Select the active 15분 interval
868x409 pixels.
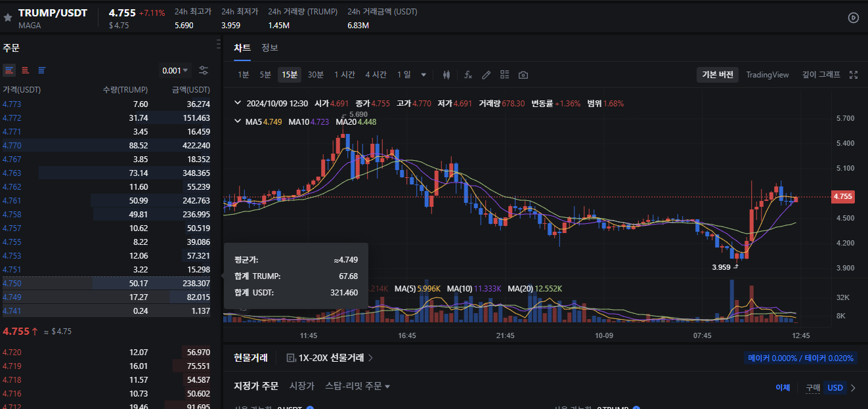click(x=289, y=75)
